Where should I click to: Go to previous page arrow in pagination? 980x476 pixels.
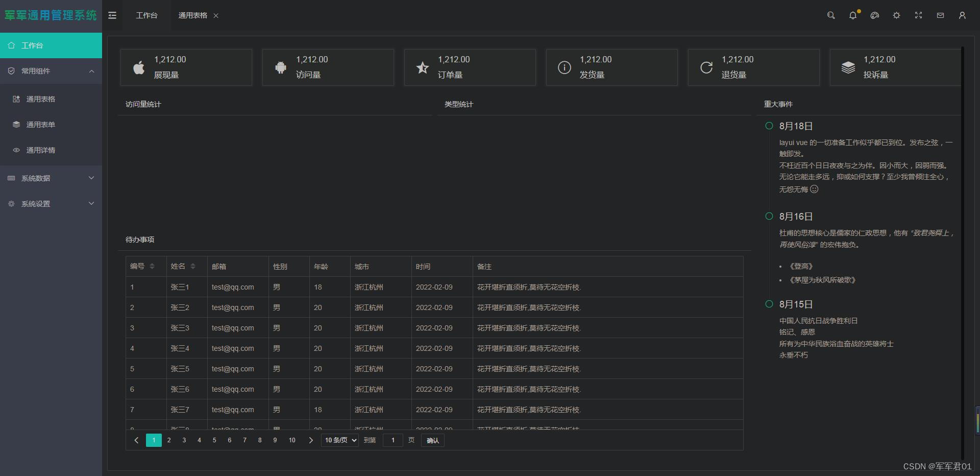click(x=136, y=440)
